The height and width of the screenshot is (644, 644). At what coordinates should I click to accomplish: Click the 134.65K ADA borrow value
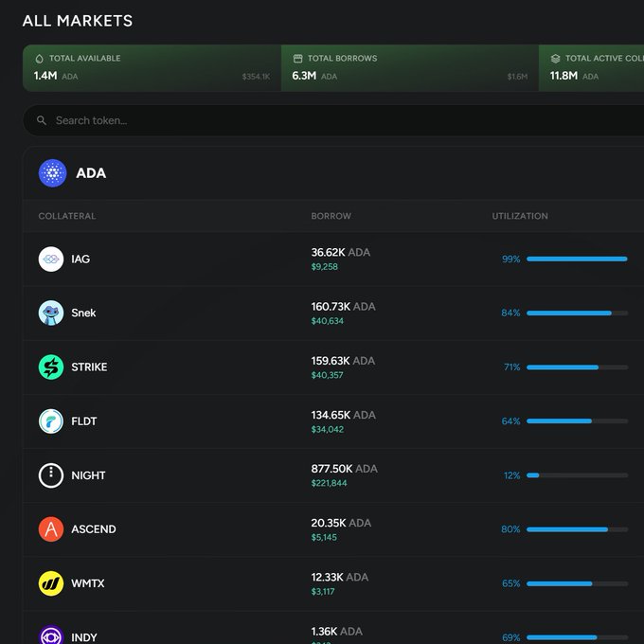tap(344, 415)
